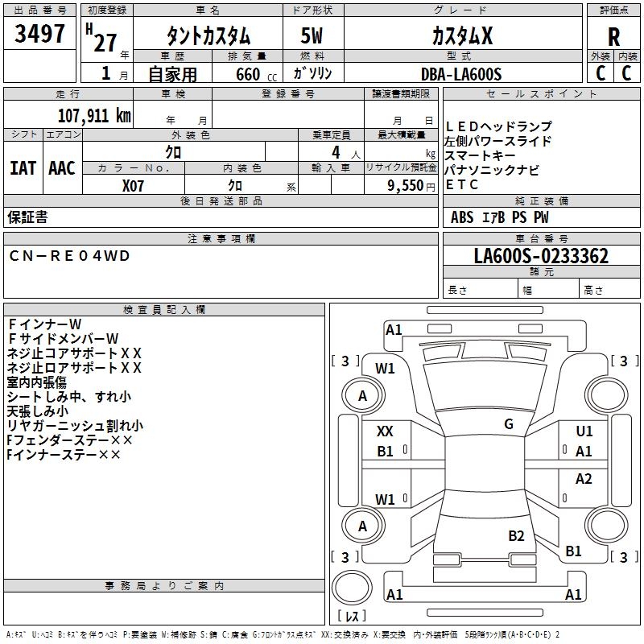Click the front wheel circle marked A
This screenshot has height=644, width=644.
[362, 395]
